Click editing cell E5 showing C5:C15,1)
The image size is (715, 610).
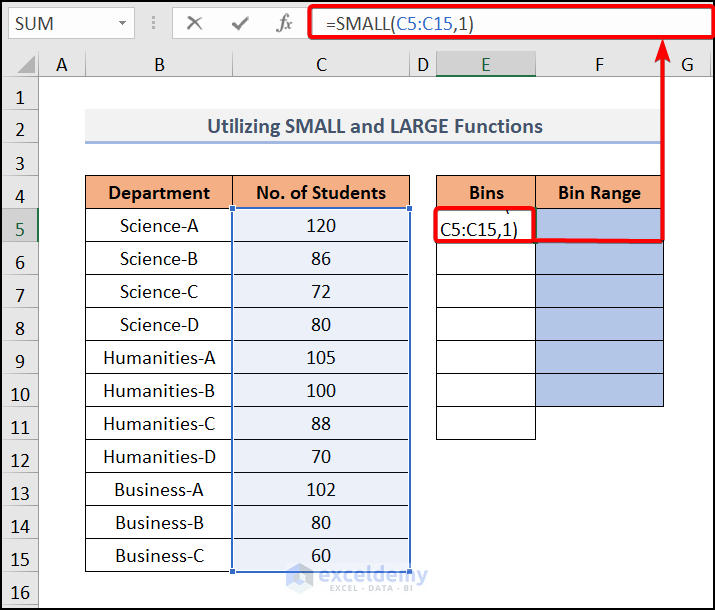pyautogui.click(x=484, y=225)
